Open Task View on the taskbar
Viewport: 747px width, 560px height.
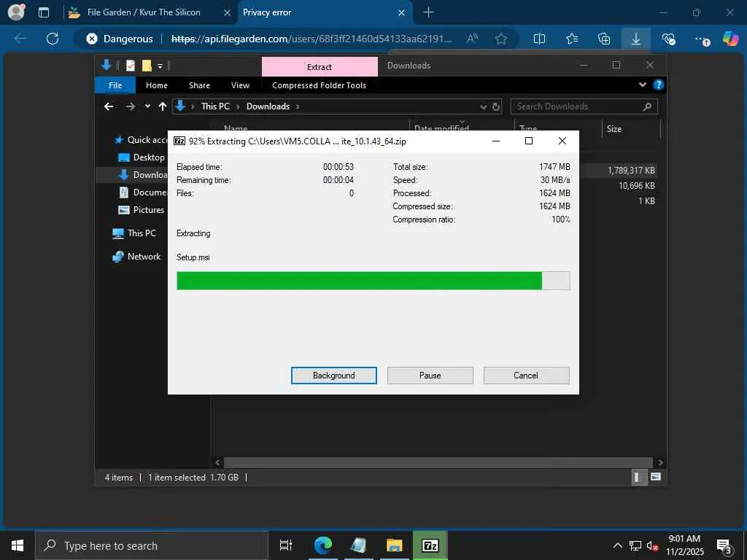point(285,545)
